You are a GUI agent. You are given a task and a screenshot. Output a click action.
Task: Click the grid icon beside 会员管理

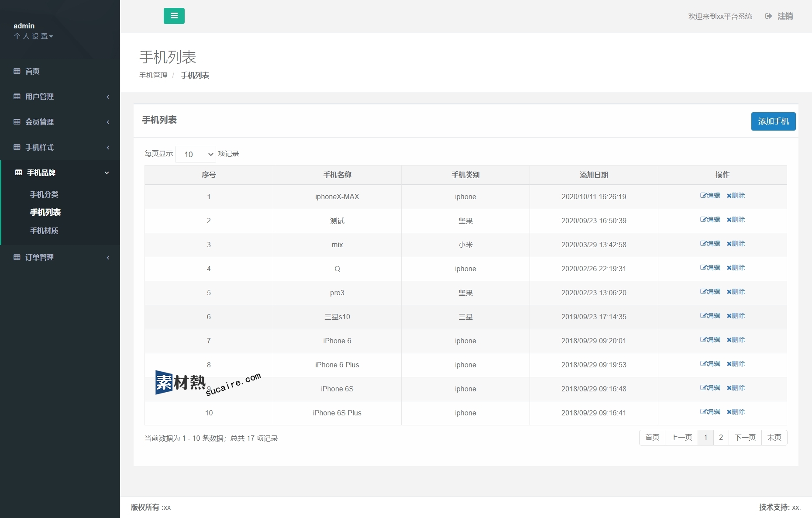coord(17,122)
